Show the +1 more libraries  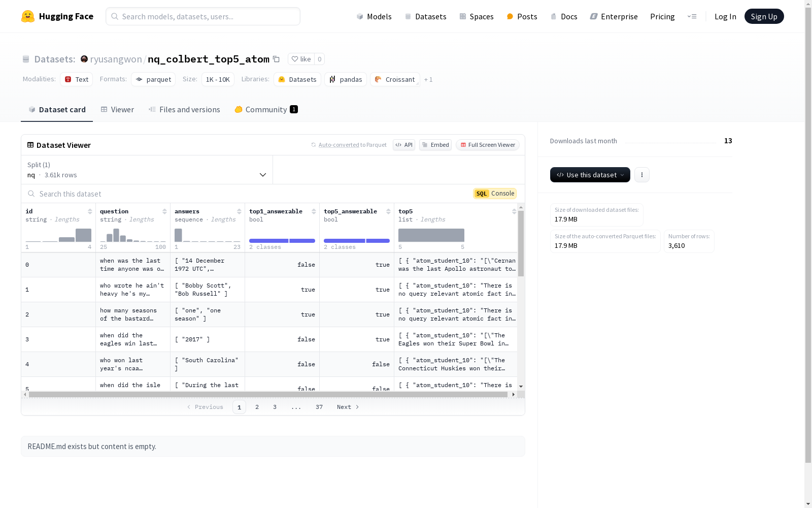pos(428,79)
